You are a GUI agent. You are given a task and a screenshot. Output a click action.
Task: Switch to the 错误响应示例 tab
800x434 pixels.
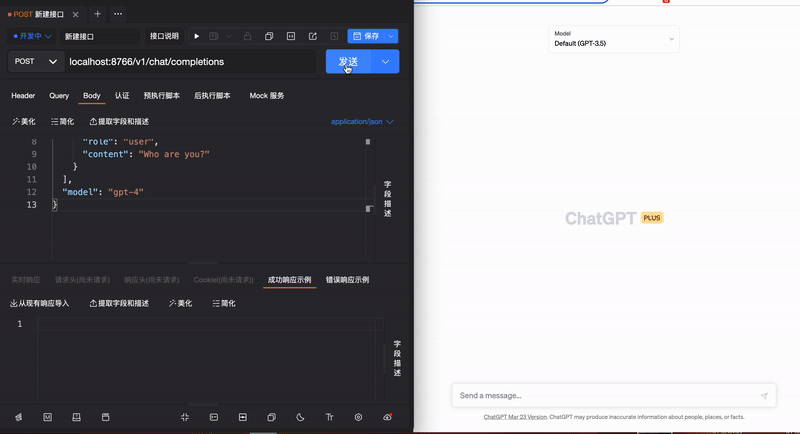point(347,279)
